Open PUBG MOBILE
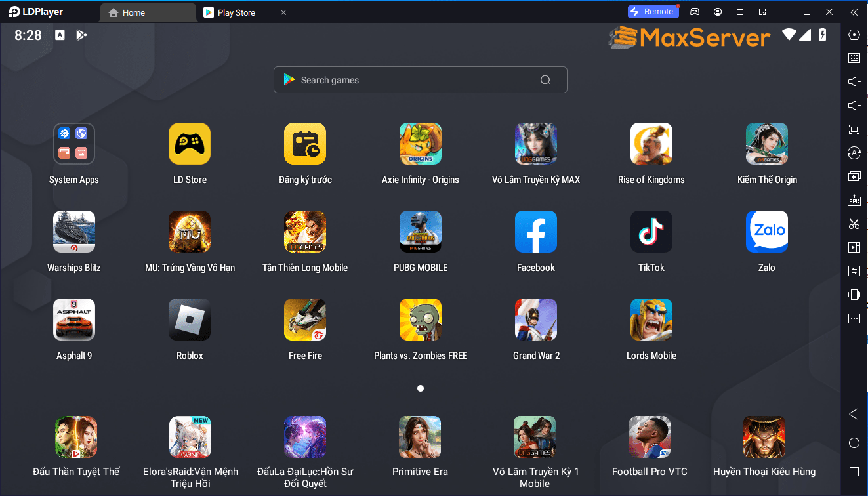This screenshot has width=868, height=496. [x=420, y=232]
